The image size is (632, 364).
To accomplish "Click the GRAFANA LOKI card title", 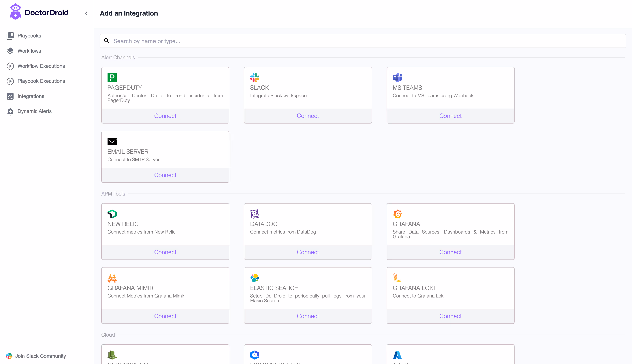I will coord(414,288).
